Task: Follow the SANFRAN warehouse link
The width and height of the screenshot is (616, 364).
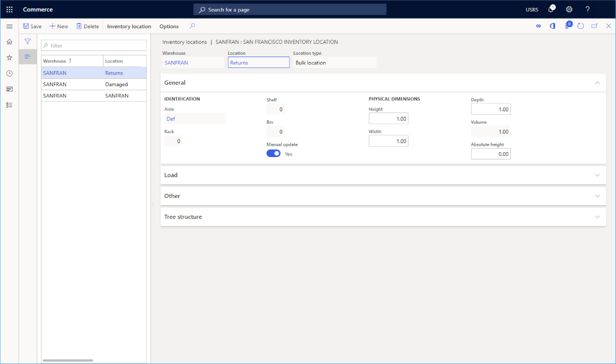Action: pyautogui.click(x=176, y=62)
